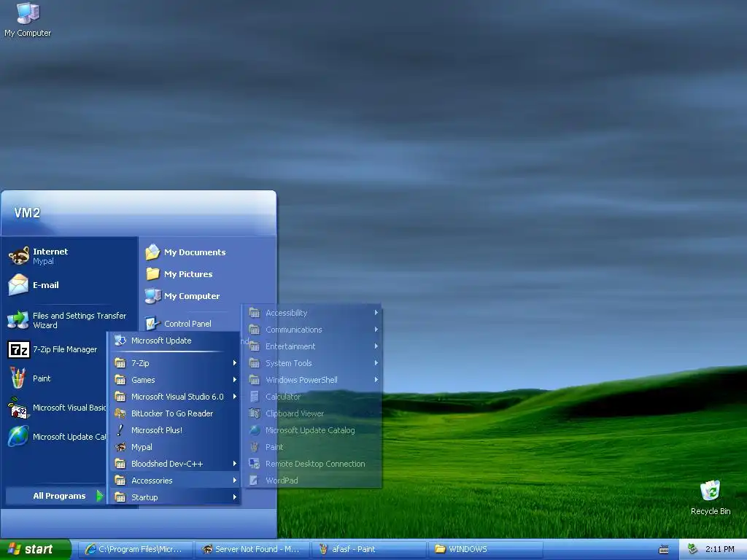The image size is (747, 560).
Task: Click the Microsoft Update Catalog globe icon in pinned list
Action: (x=18, y=436)
